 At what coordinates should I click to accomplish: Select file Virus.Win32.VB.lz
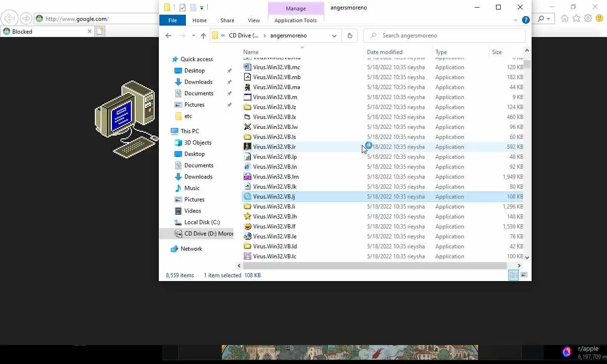pos(275,107)
